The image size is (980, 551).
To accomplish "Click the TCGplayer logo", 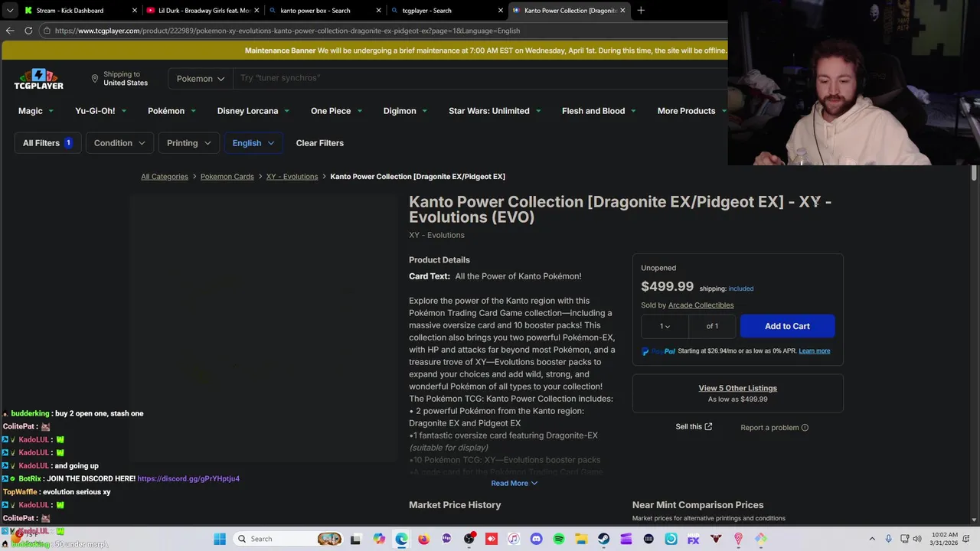I will click(38, 79).
